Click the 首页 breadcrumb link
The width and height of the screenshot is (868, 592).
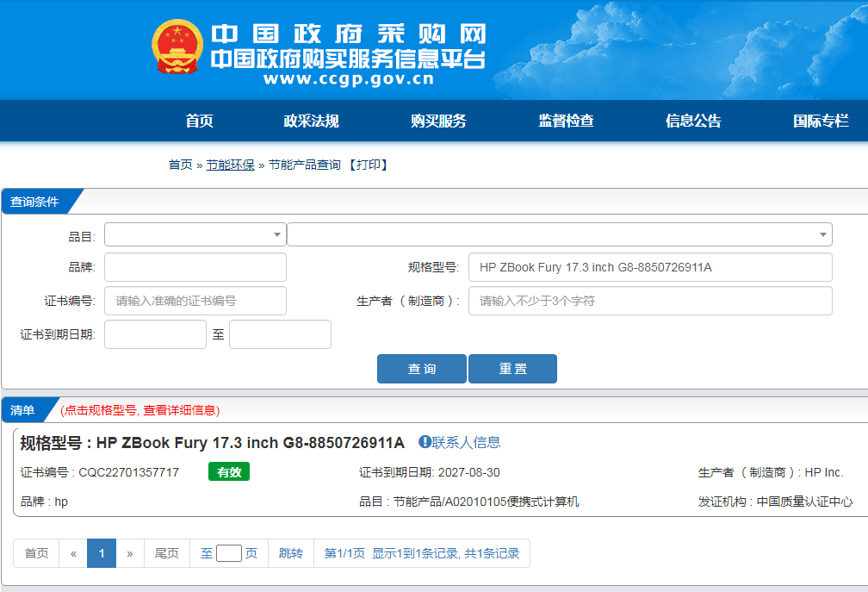pyautogui.click(x=181, y=165)
